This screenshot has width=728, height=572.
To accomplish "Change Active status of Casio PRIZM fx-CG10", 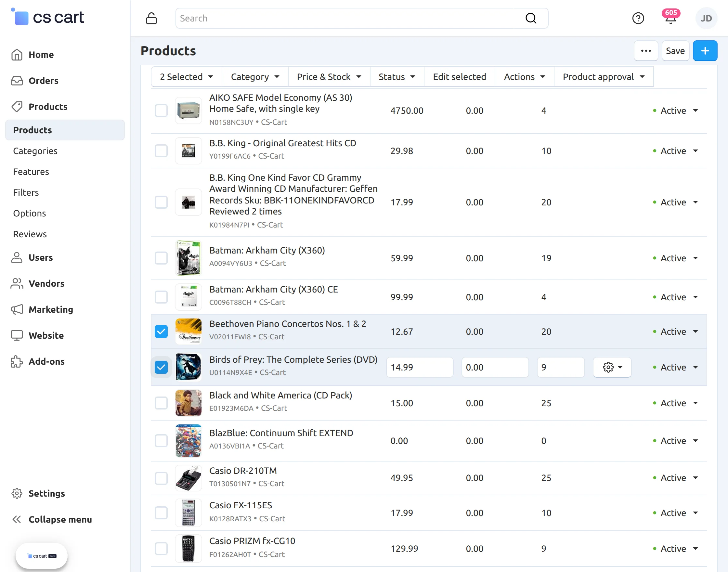I will 675,549.
